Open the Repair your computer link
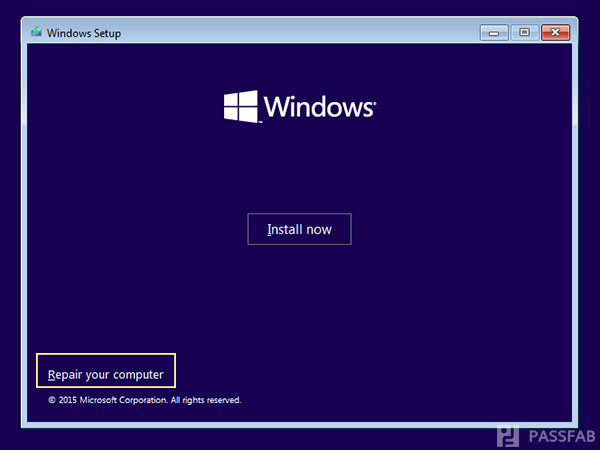 (105, 375)
